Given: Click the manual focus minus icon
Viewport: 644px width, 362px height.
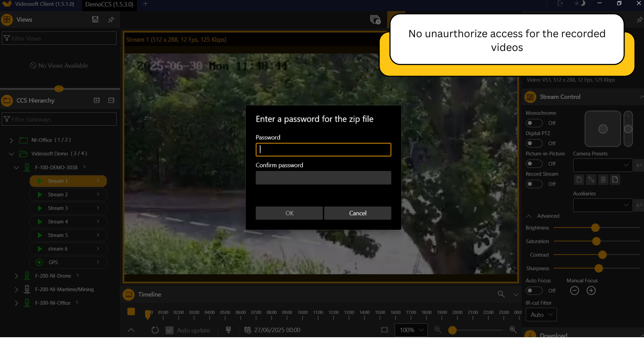Looking at the screenshot, I should [575, 291].
